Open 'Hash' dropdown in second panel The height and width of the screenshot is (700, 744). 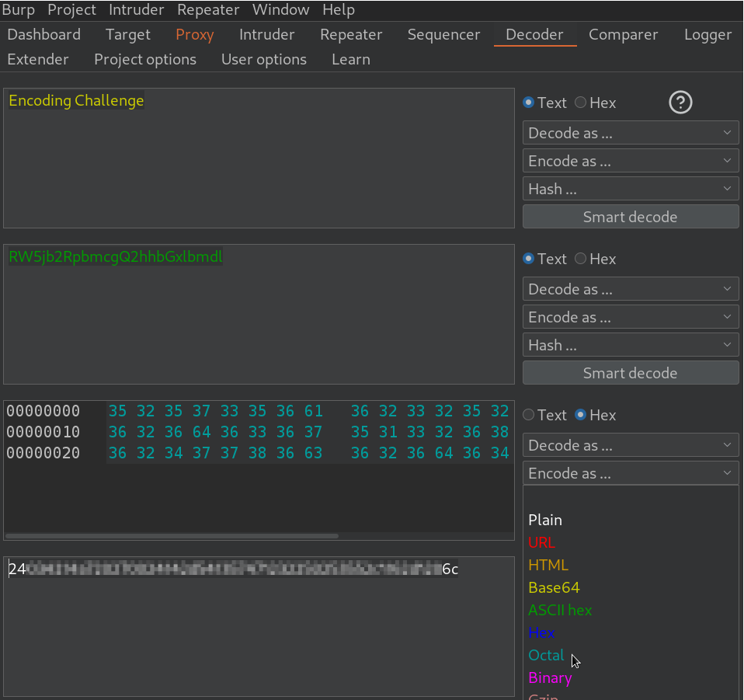click(631, 345)
